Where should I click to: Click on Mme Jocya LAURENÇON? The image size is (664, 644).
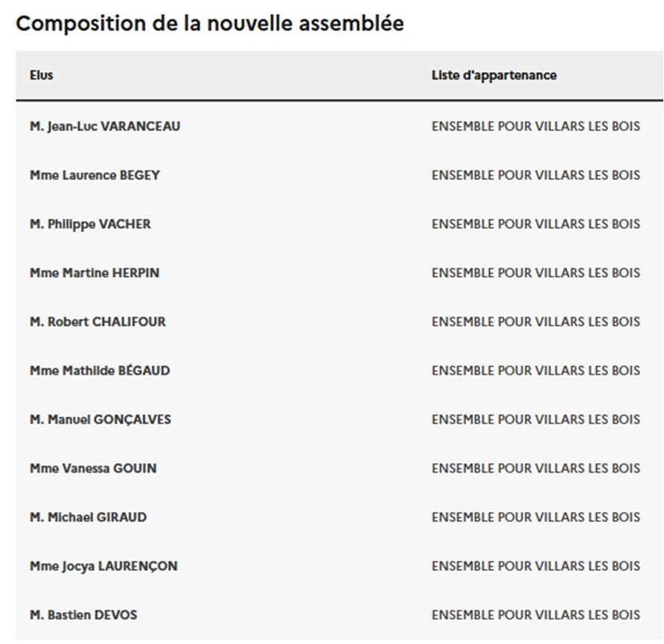pos(103,567)
